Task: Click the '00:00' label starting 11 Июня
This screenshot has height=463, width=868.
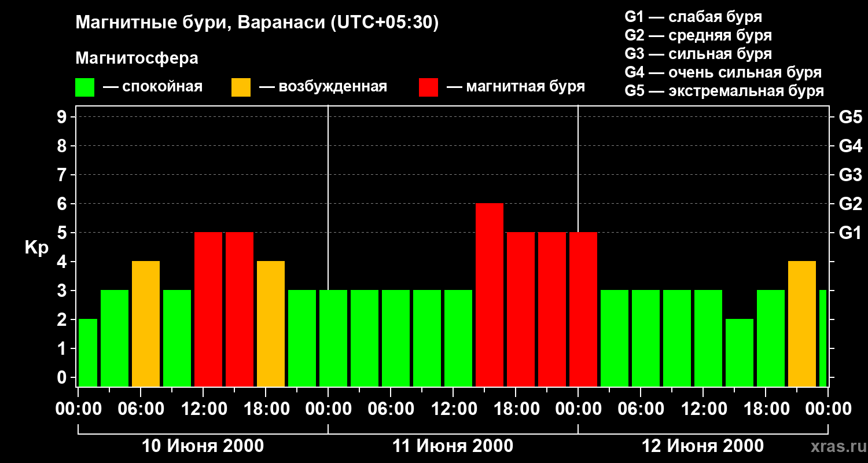Action: click(x=328, y=409)
